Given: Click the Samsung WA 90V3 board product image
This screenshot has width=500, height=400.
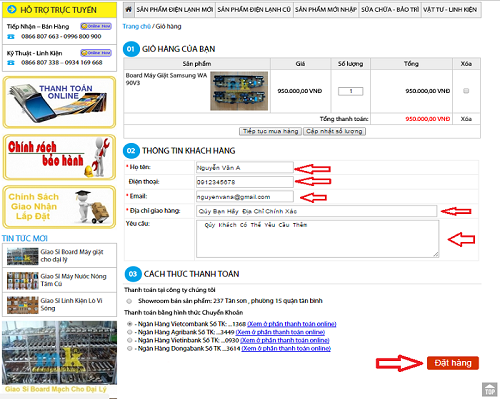Looking at the screenshot, I should (x=239, y=91).
